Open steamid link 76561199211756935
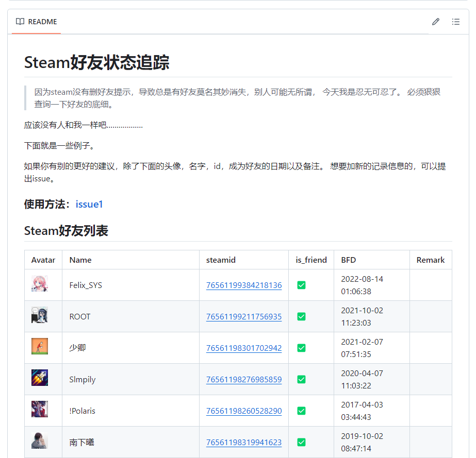This screenshot has width=476, height=458. 244,317
